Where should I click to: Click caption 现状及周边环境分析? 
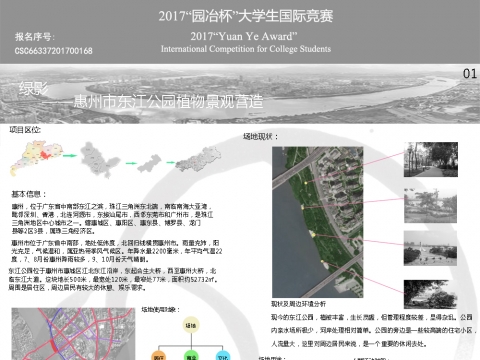pos(298,304)
